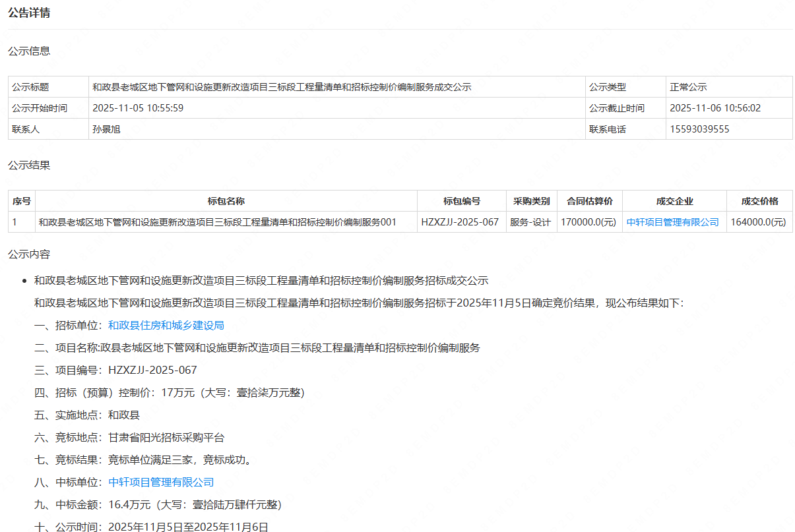Select estimated price 170000.0(元) cell
Screen dimensions: 795x532
[x=588, y=222]
